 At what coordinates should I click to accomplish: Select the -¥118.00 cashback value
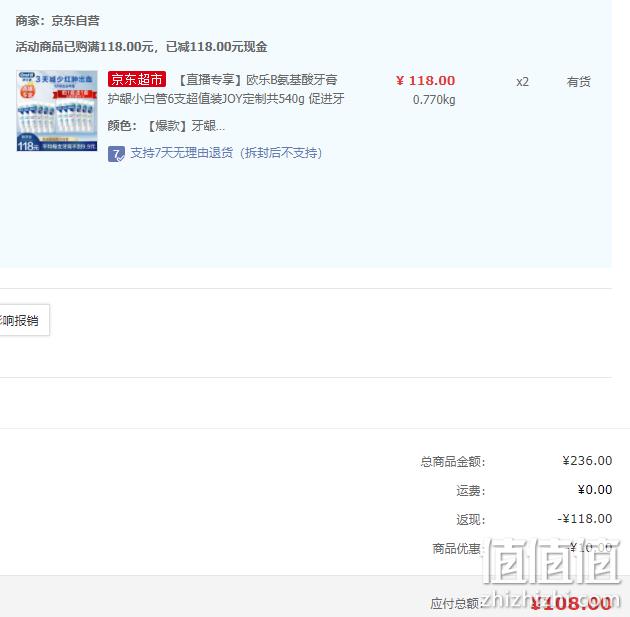coord(585,519)
